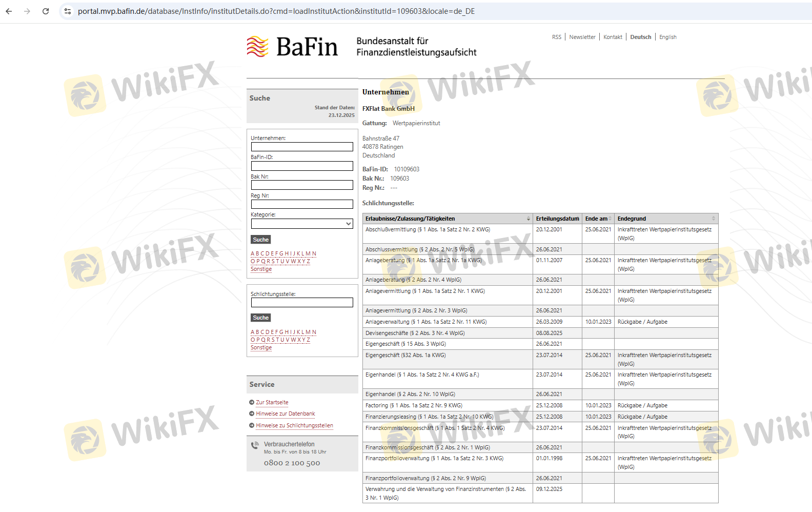Viewport: 812px width, 512px height.
Task: Open the Newsletter link in top navigation
Action: click(582, 37)
